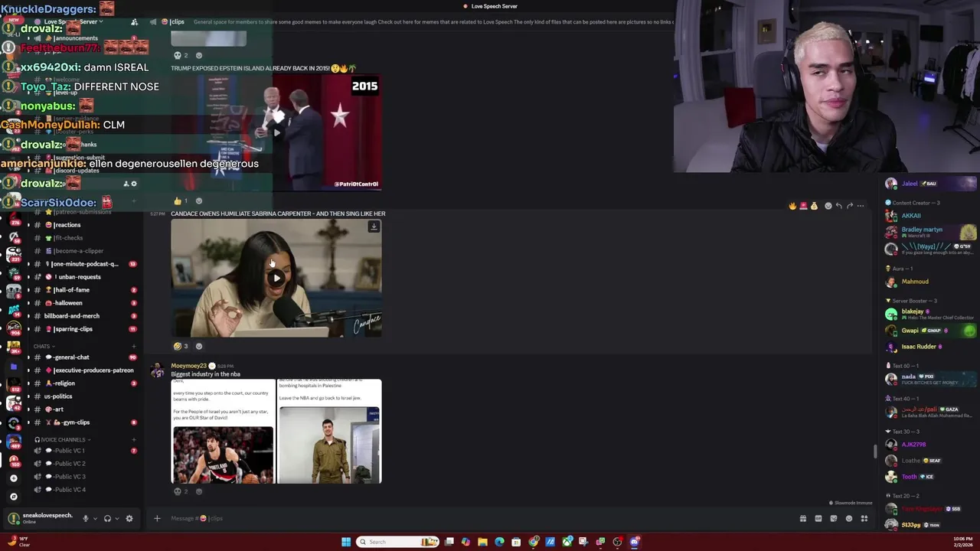Forward message via hover toolbar arrow

tap(850, 206)
